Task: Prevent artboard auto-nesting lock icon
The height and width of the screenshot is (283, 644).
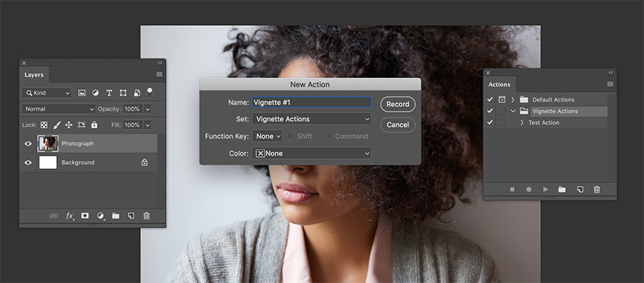Action: click(82, 124)
